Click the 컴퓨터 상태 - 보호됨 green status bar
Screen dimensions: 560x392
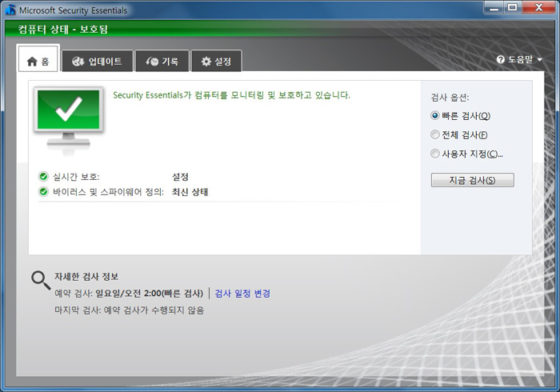click(280, 30)
